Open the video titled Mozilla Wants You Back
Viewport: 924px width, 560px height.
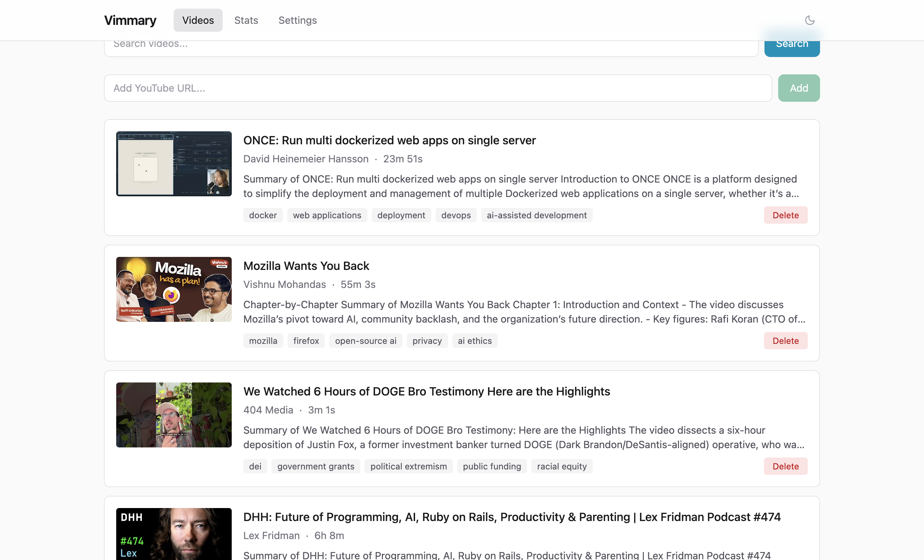306,266
